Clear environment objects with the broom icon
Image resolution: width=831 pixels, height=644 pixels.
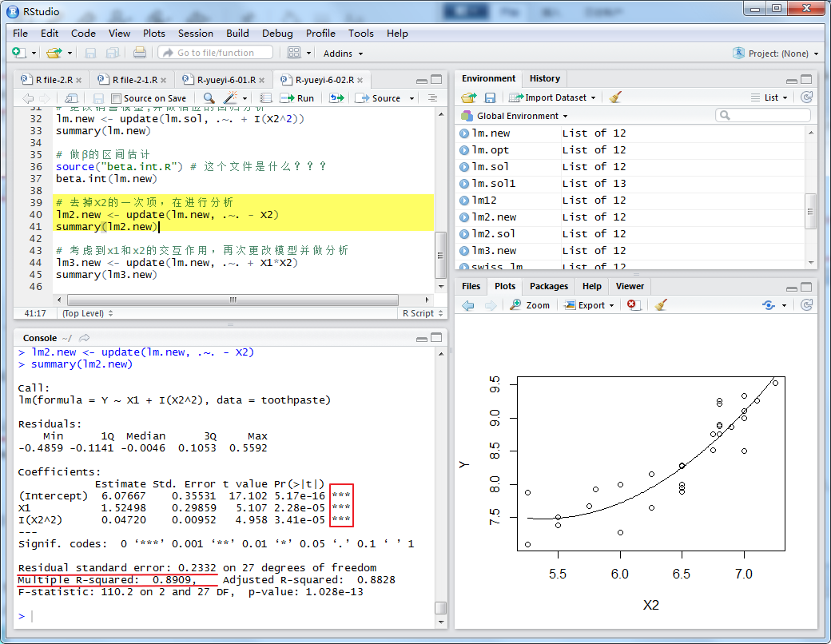tap(614, 97)
